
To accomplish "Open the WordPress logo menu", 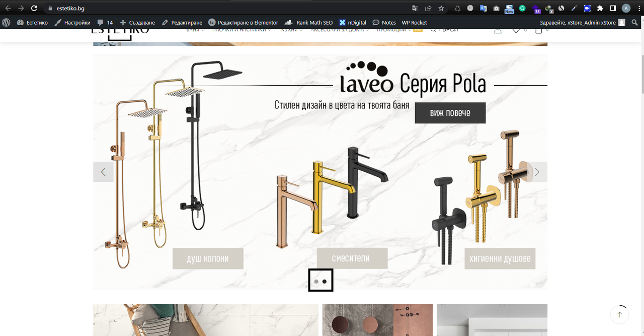I will (x=7, y=23).
